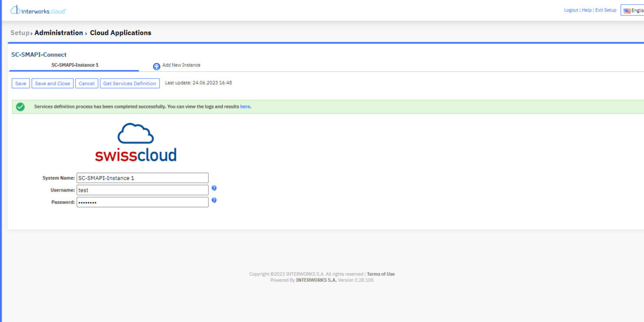Click the Save and Close button
The width and height of the screenshot is (644, 322).
52,84
